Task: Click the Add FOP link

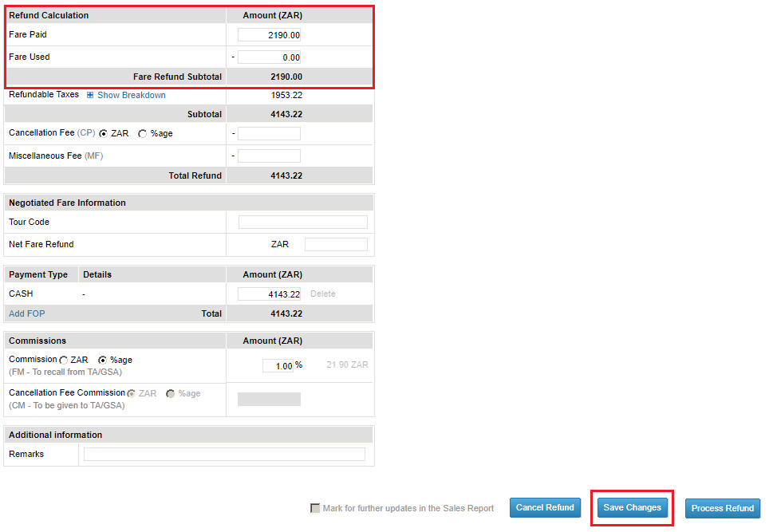Action: tap(26, 313)
